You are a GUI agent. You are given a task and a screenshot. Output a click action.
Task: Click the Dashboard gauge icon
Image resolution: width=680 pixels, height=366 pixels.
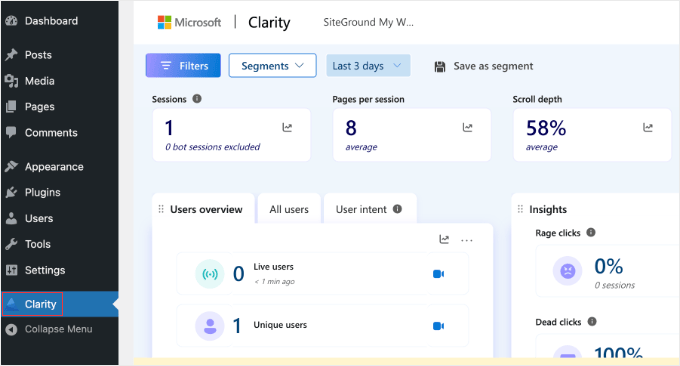12,21
